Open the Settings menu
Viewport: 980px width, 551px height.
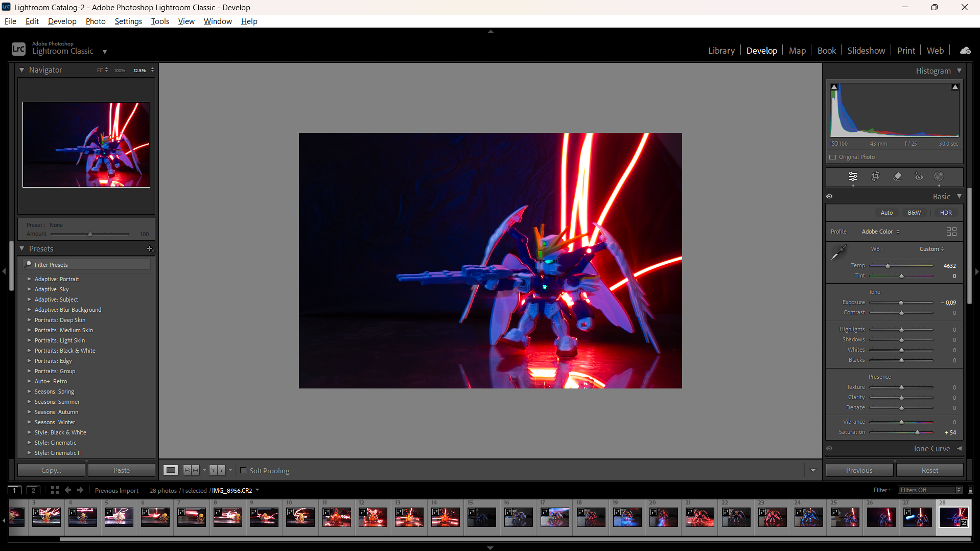(x=128, y=21)
